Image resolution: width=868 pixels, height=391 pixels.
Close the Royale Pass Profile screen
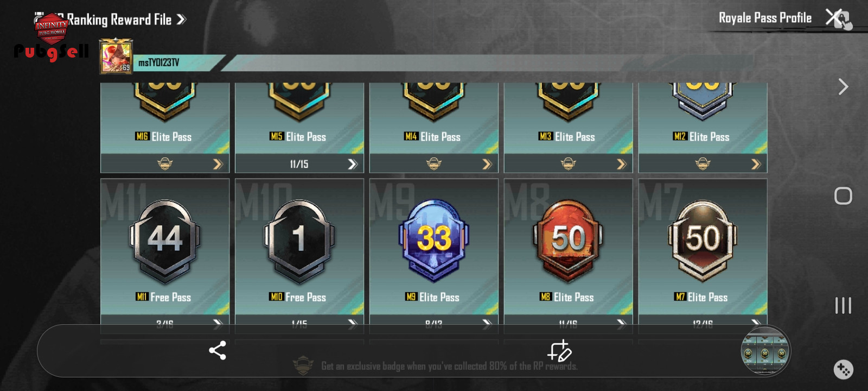point(835,17)
